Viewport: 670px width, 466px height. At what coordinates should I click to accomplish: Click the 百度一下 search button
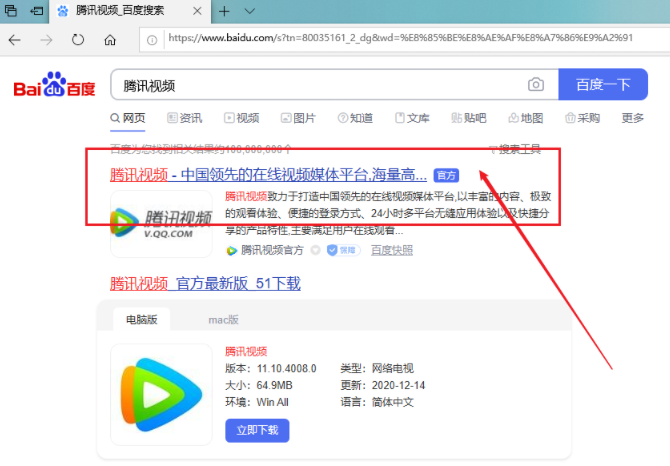(603, 85)
